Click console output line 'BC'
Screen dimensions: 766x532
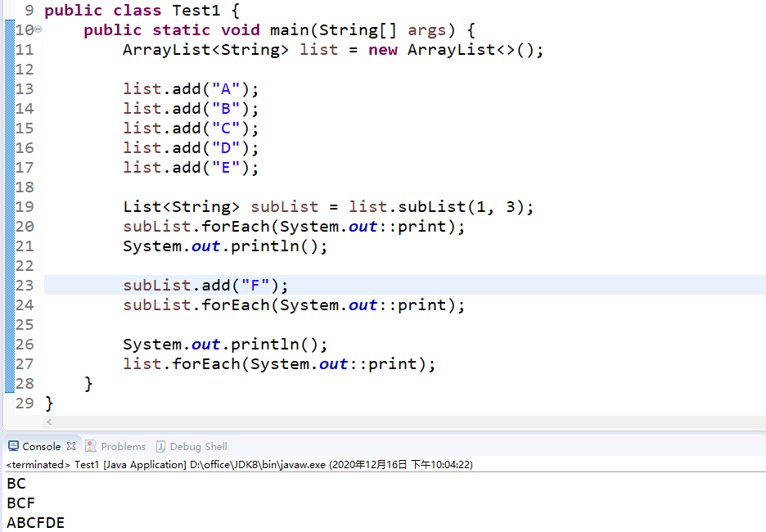[x=16, y=484]
